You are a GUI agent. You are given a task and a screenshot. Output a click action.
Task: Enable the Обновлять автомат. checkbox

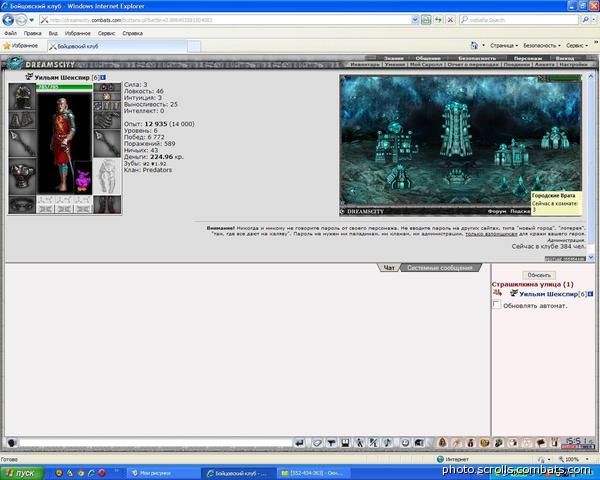tap(496, 305)
